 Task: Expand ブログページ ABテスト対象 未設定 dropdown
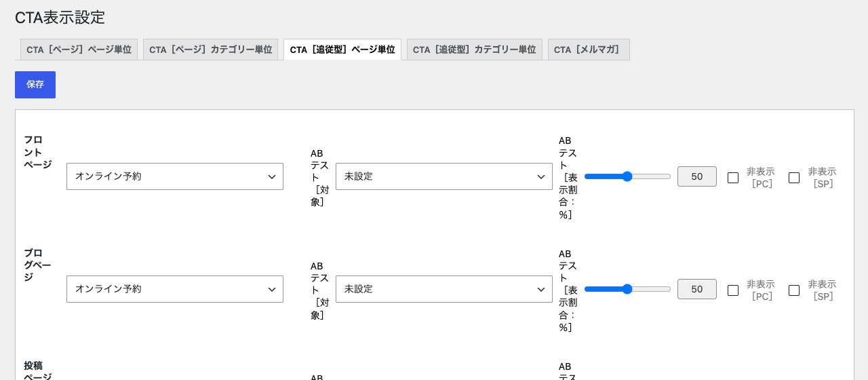coord(444,289)
